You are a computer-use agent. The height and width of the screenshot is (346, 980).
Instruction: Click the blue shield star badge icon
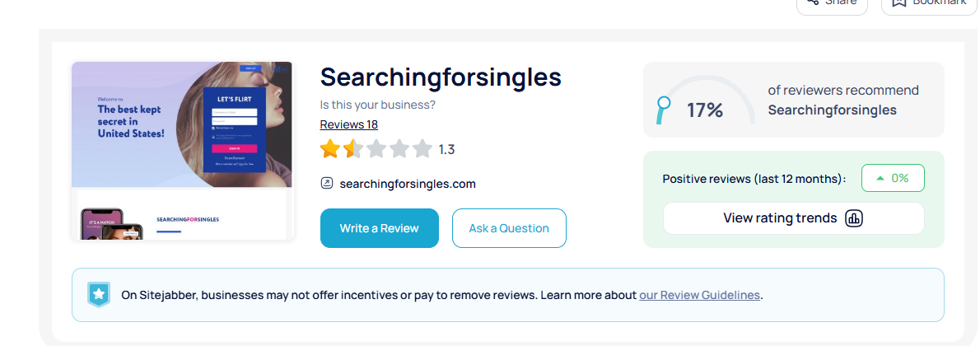pyautogui.click(x=99, y=294)
